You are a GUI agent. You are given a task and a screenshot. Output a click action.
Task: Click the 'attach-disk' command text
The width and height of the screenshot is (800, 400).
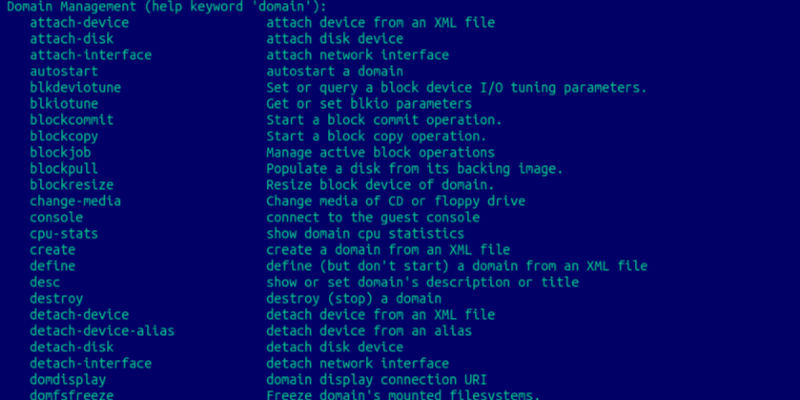tap(68, 38)
